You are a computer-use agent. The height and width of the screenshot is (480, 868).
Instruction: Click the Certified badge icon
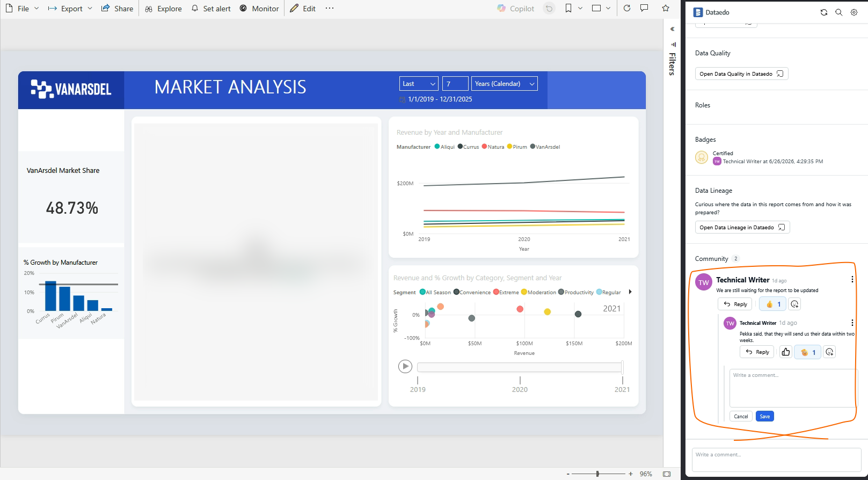[702, 157]
